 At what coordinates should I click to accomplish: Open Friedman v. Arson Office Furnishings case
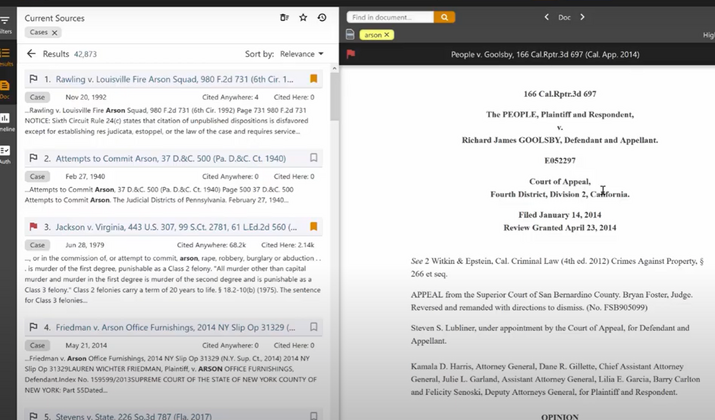click(x=175, y=327)
